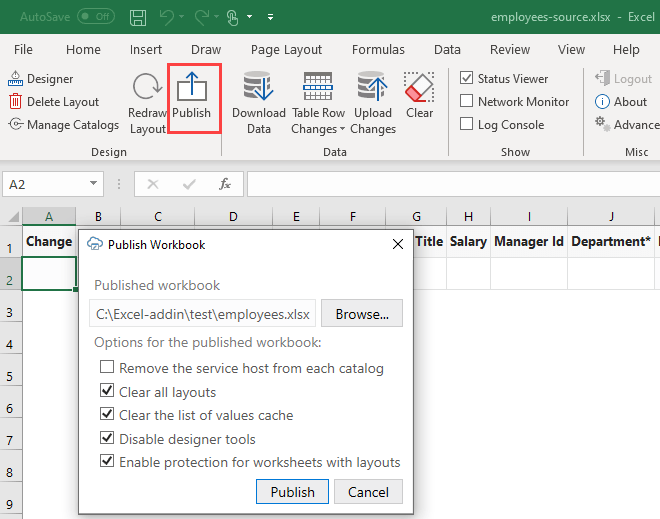Switch to the Home tab
The height and width of the screenshot is (519, 660).
83,50
